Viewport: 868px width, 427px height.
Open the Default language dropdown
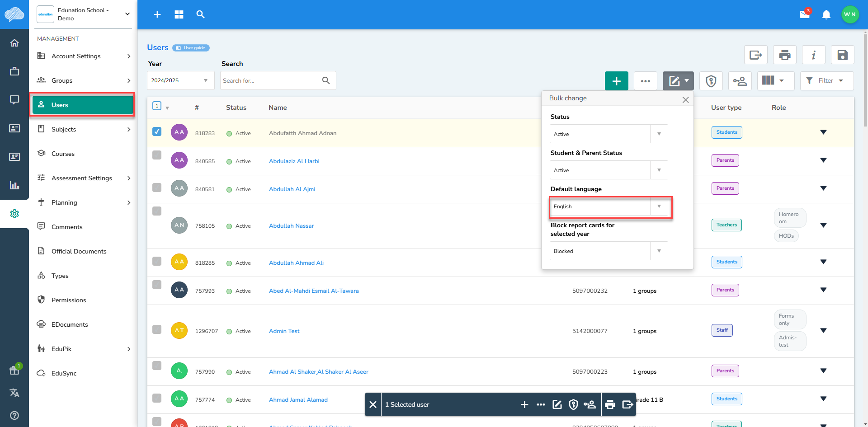point(609,206)
